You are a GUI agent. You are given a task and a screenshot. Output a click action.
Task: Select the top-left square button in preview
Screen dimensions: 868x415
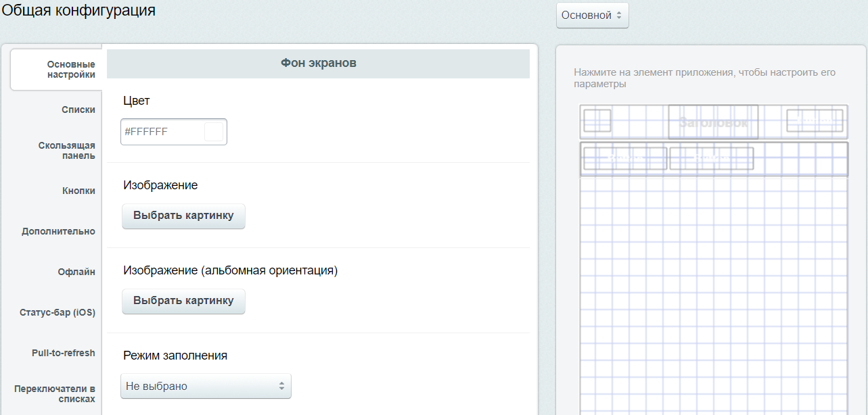pos(597,121)
